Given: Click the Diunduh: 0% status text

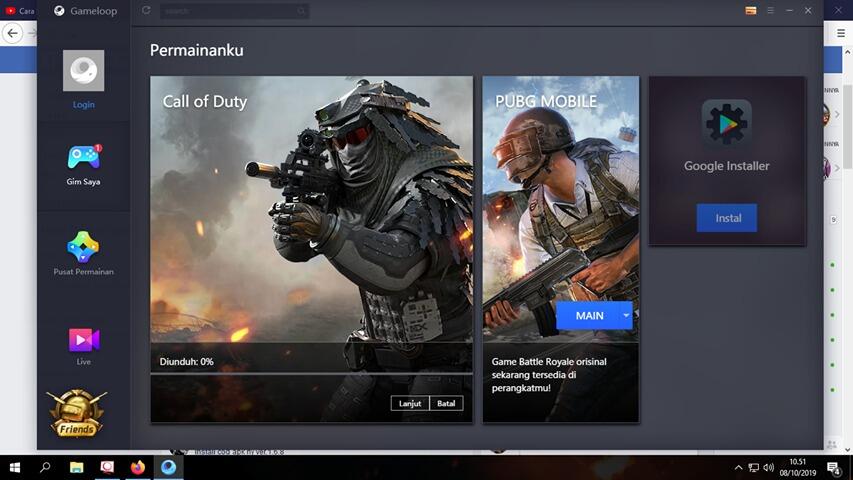Looking at the screenshot, I should (x=187, y=361).
